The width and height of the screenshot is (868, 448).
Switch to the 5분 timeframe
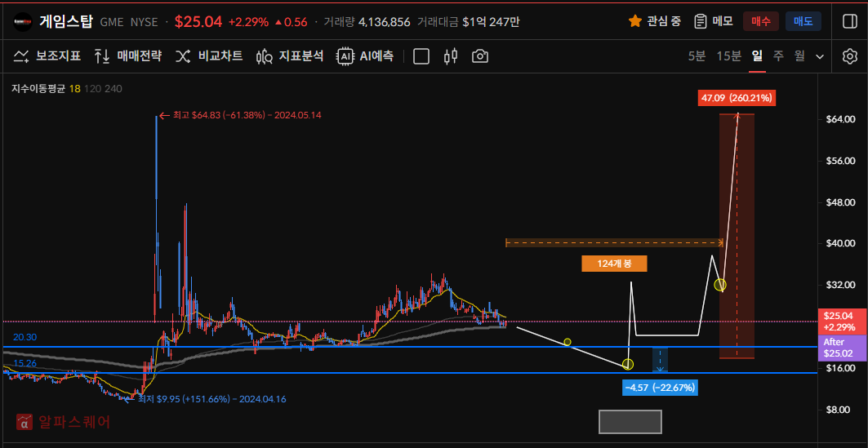[x=697, y=55]
